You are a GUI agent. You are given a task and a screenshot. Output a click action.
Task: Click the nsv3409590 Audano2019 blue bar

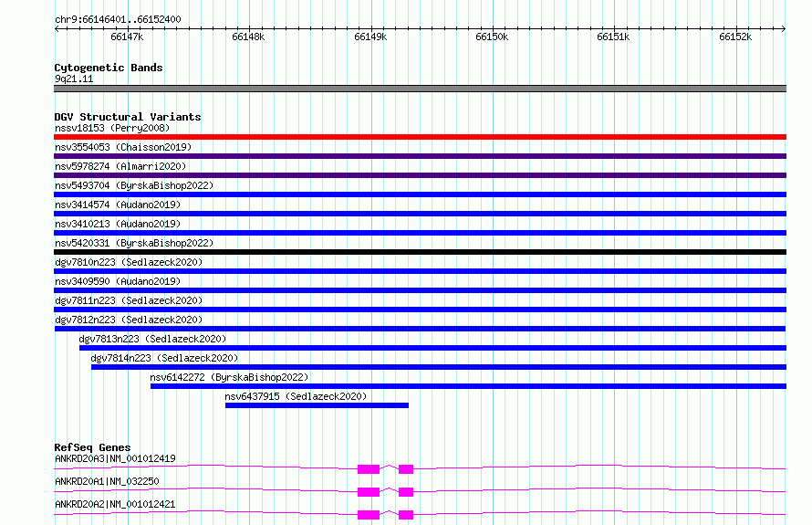(420, 290)
